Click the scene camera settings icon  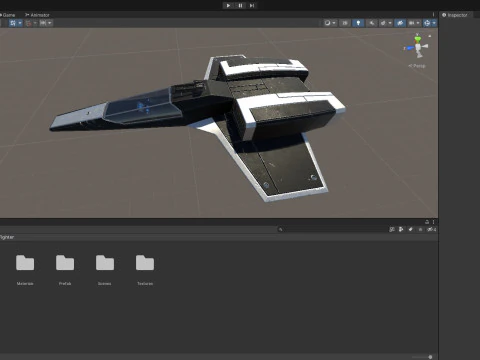[x=412, y=23]
